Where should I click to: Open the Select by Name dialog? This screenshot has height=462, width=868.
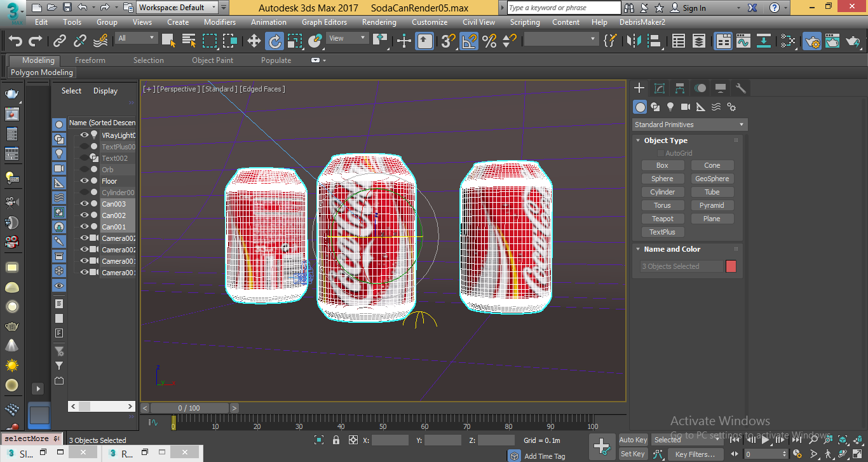(189, 41)
